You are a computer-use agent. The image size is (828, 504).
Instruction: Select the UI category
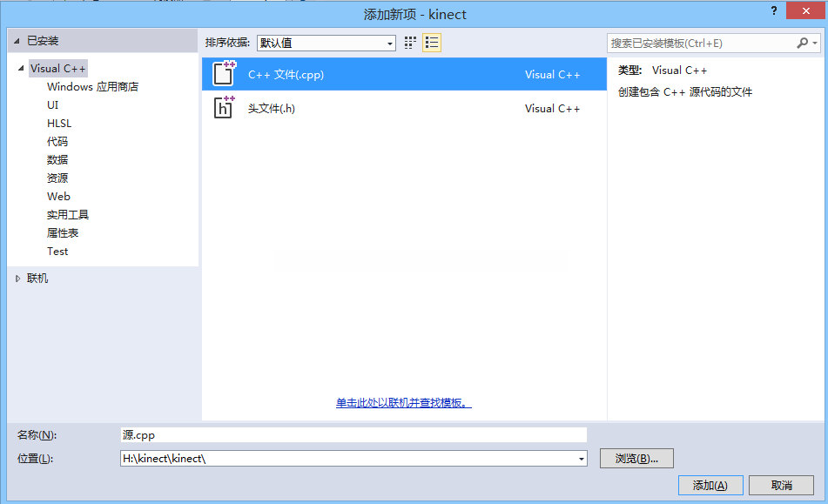coord(53,105)
